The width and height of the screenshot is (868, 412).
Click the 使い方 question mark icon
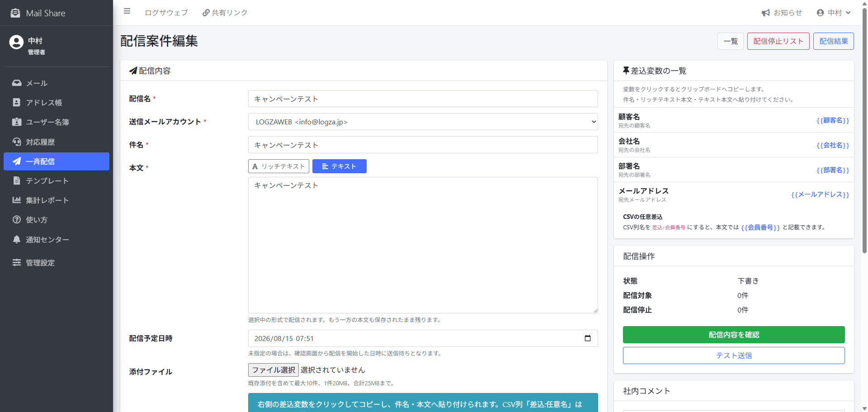click(17, 219)
